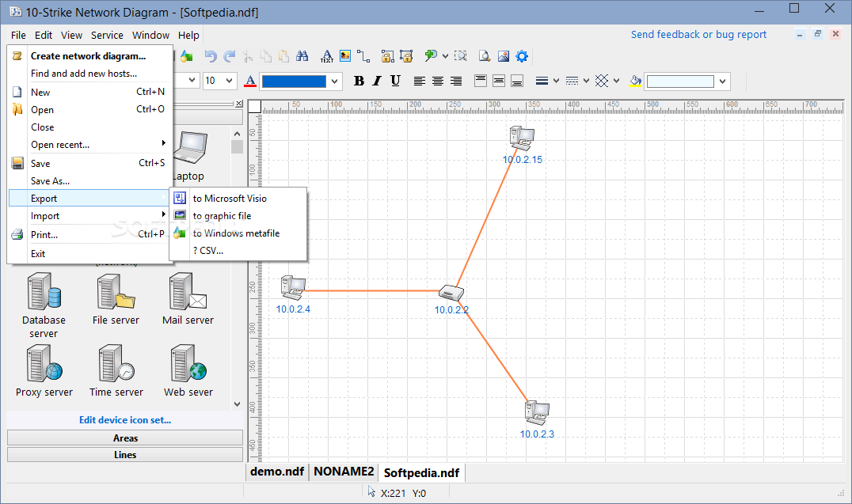Open the light fill color dropdown
This screenshot has height=504, width=852.
(722, 81)
